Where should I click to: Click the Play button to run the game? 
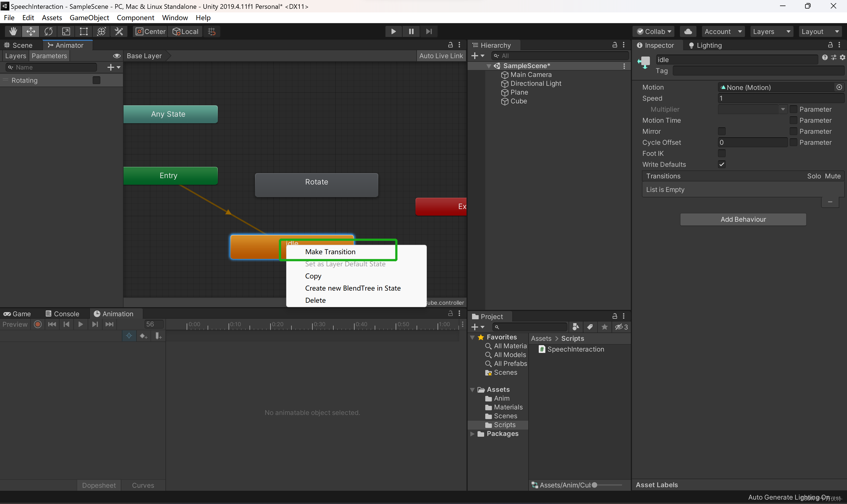[393, 32]
